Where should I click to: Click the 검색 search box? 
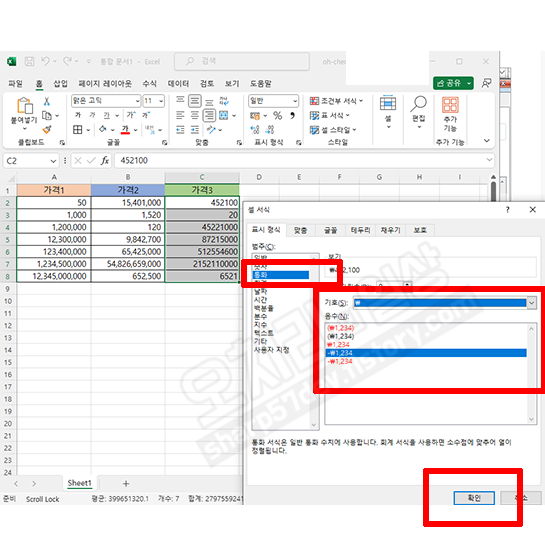(242, 61)
